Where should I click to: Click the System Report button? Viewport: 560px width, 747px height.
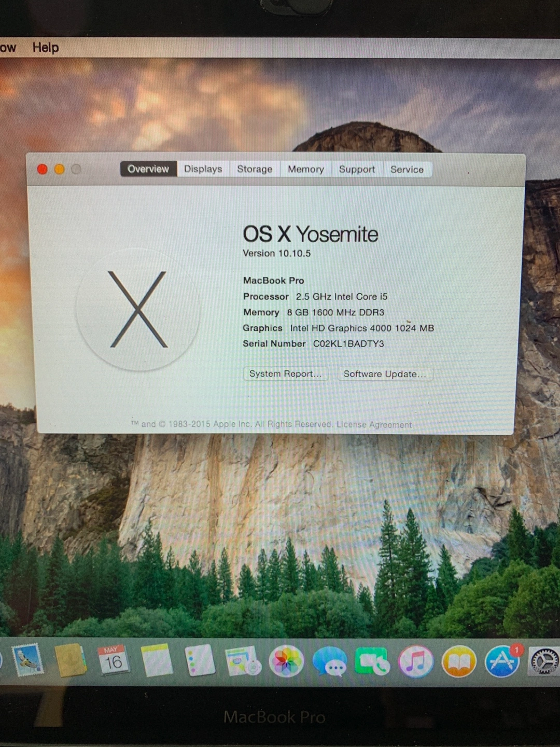285,374
